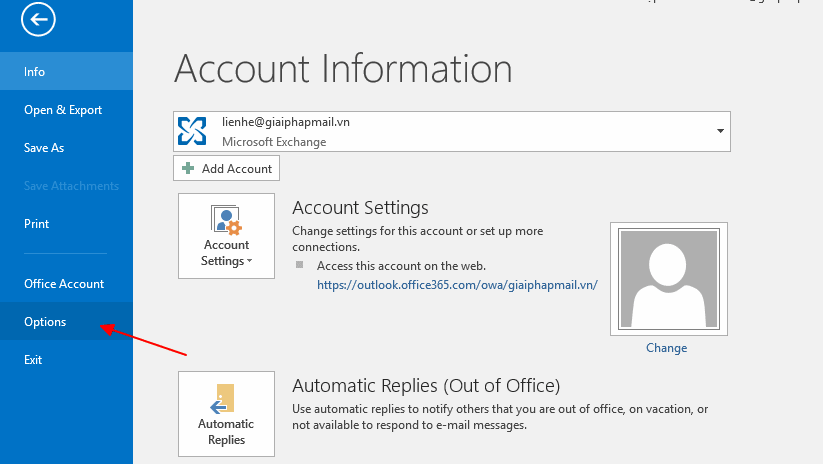
Task: Open the Open & Export page
Action: 66,110
